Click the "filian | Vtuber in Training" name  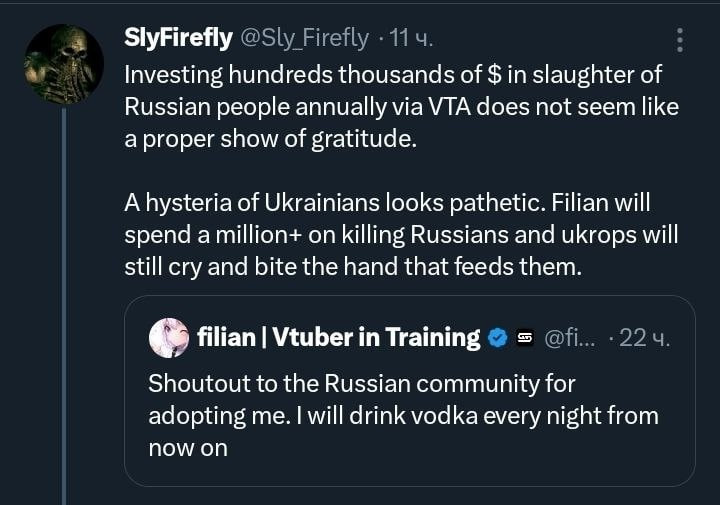[x=339, y=338]
